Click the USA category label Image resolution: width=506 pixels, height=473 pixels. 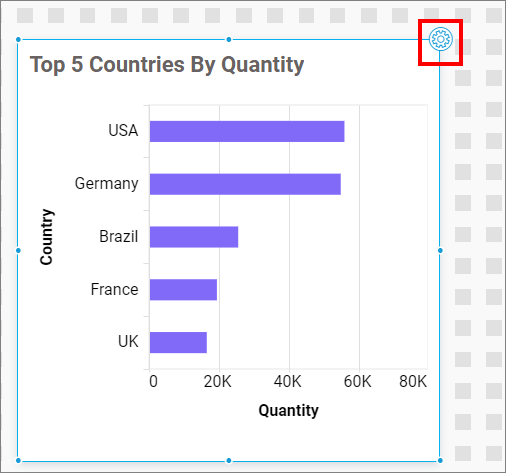[x=123, y=130]
